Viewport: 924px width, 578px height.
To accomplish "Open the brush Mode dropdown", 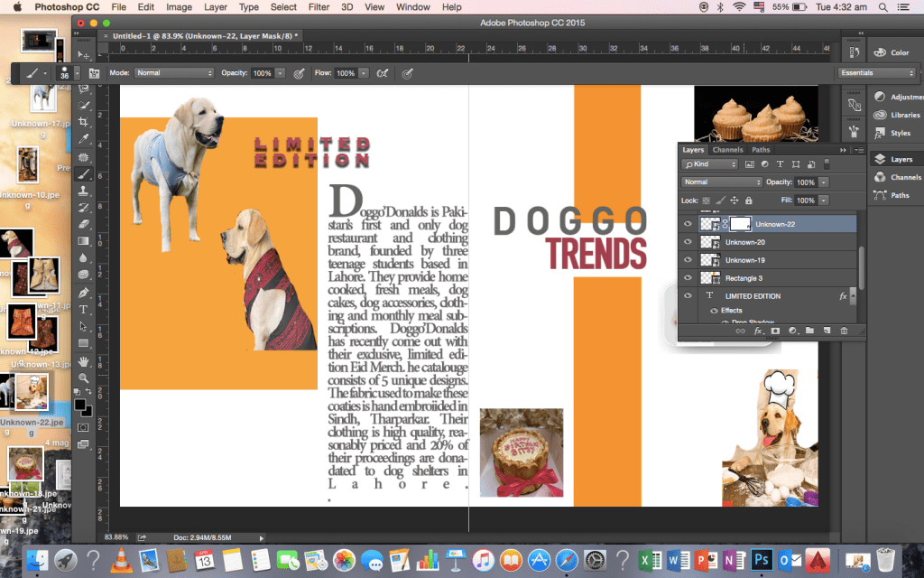I will click(174, 72).
